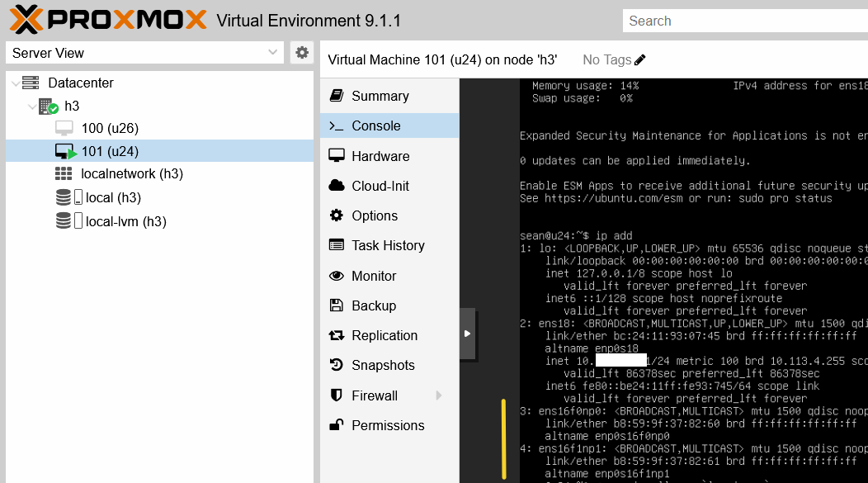Click the local-lvm storage database icon
This screenshot has width=868, height=483.
(63, 221)
